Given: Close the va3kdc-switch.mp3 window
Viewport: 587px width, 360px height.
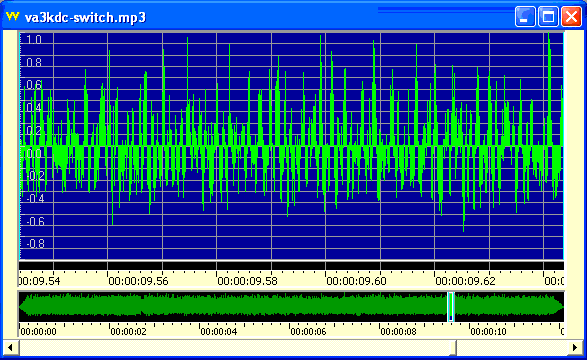Looking at the screenshot, I should pos(571,16).
